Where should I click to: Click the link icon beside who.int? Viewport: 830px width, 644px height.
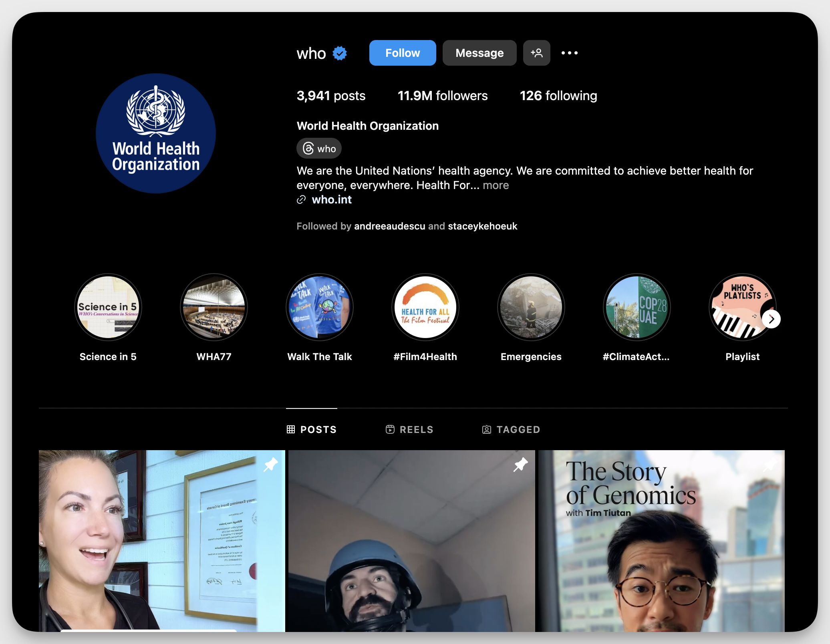pos(301,199)
